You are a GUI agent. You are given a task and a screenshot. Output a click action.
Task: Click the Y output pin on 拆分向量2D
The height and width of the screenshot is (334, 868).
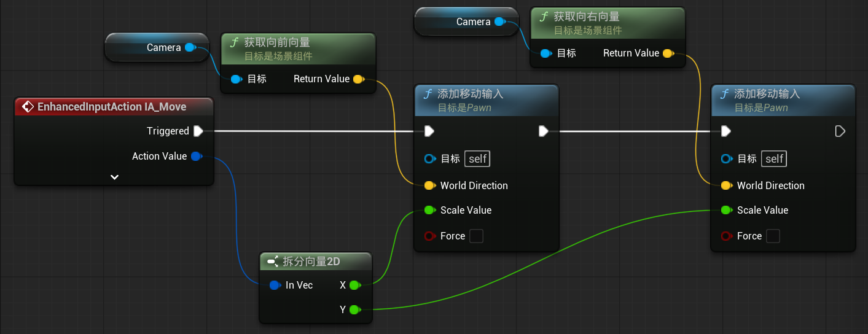point(354,310)
